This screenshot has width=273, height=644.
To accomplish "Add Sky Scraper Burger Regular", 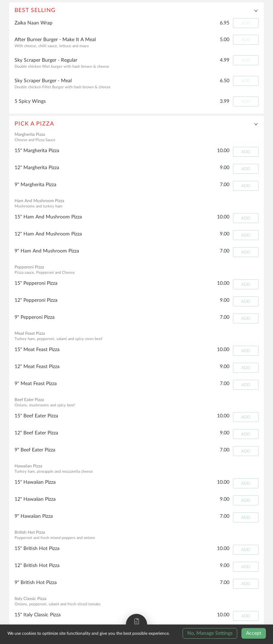I will click(245, 60).
